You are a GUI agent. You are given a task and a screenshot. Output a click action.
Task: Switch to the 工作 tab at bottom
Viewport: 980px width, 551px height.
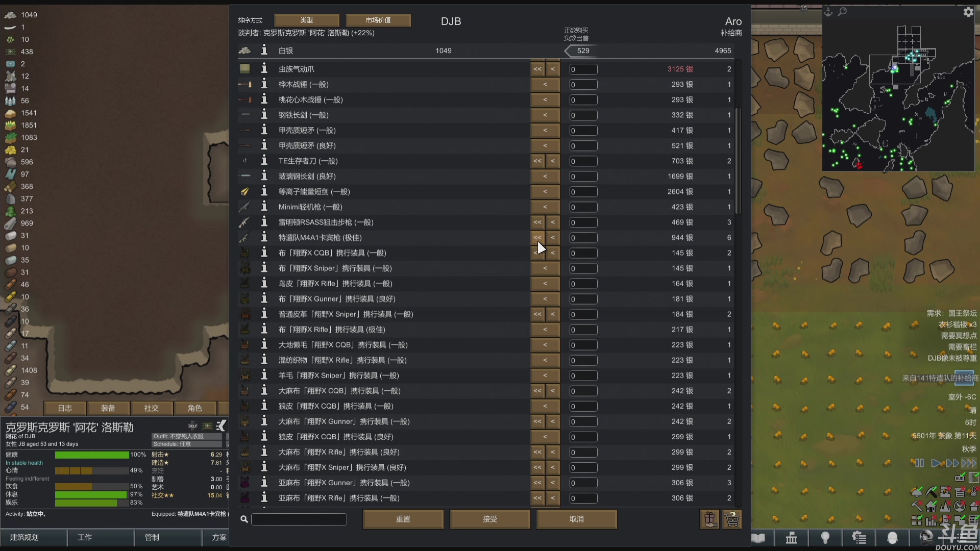85,537
